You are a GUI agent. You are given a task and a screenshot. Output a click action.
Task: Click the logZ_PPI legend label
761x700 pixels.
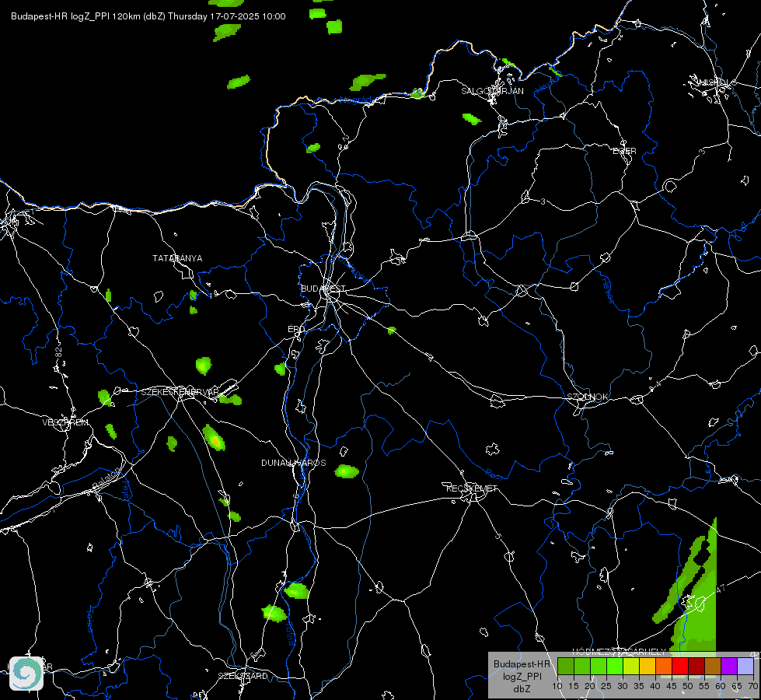coord(522,676)
